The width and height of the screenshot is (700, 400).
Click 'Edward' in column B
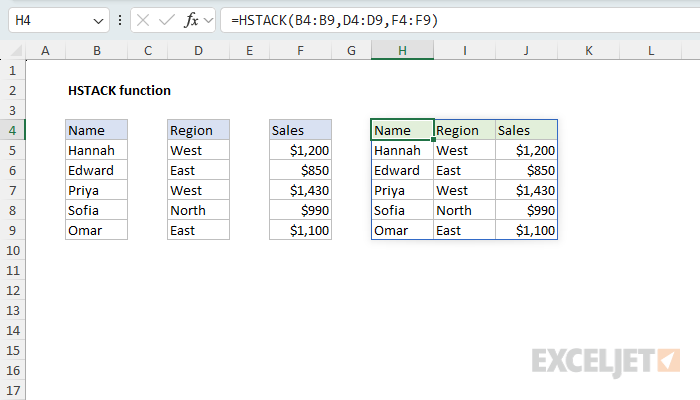click(x=96, y=171)
